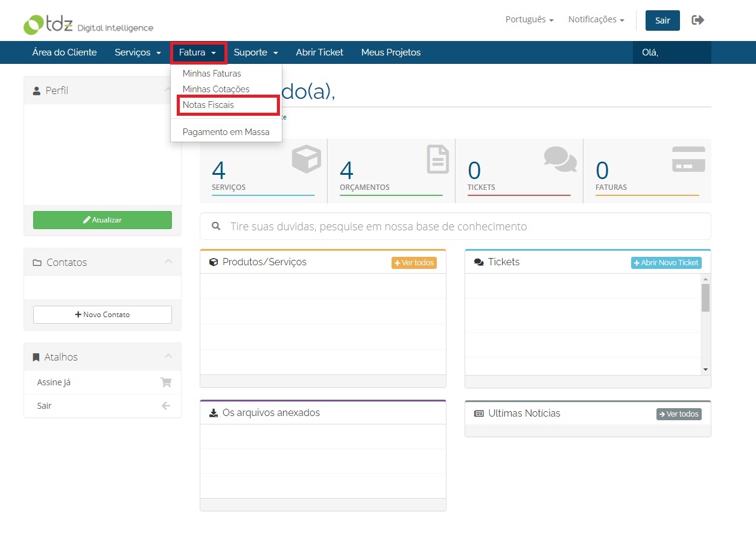Click the Abrir Novo Ticket button
756x542 pixels.
coord(666,263)
